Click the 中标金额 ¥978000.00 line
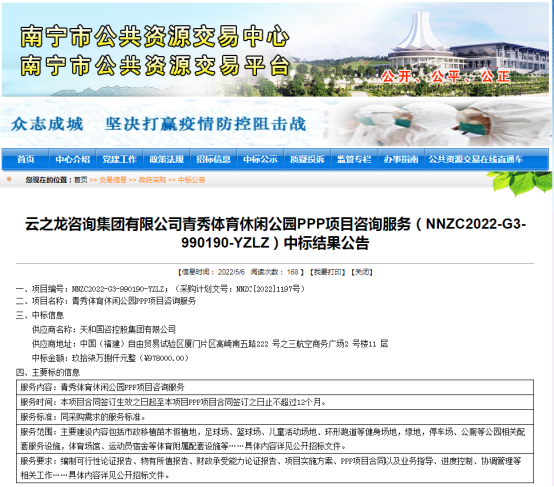 click(x=110, y=358)
